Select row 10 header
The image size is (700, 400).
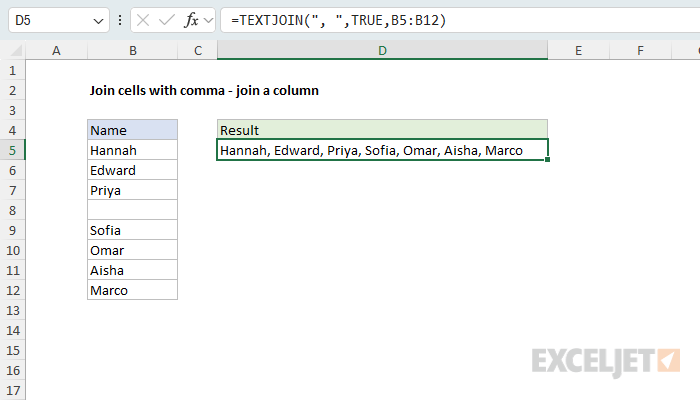(x=12, y=250)
